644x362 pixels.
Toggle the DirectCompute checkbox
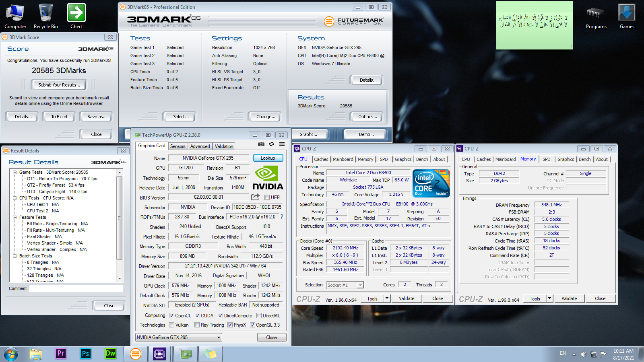(221, 316)
